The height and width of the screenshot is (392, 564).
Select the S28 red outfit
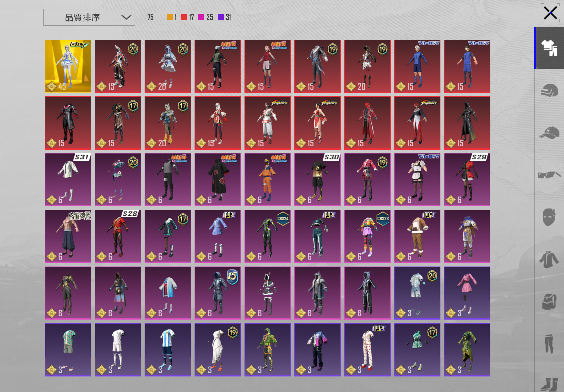[x=118, y=236]
